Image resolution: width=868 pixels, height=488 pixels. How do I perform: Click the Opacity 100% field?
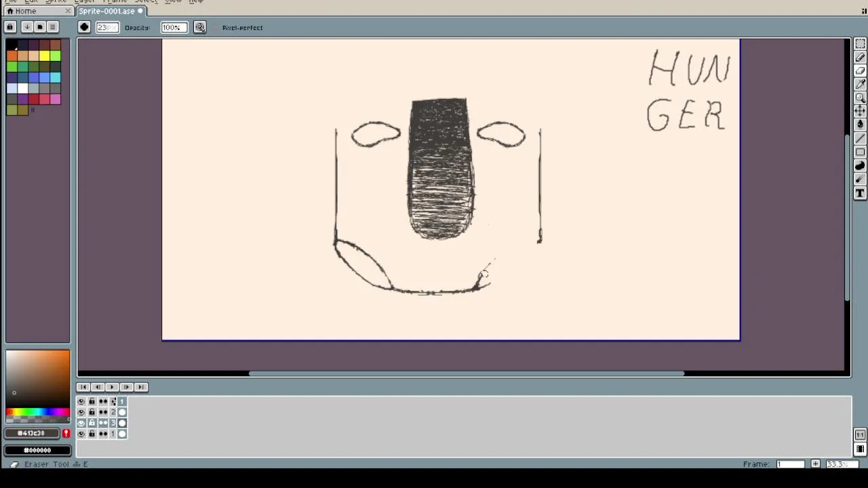point(174,27)
